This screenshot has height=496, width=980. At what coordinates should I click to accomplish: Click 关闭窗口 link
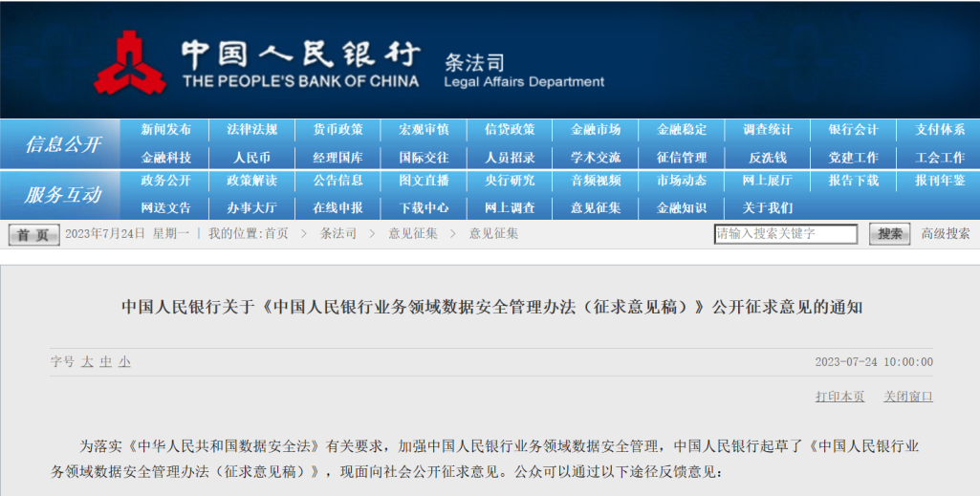[x=907, y=397]
